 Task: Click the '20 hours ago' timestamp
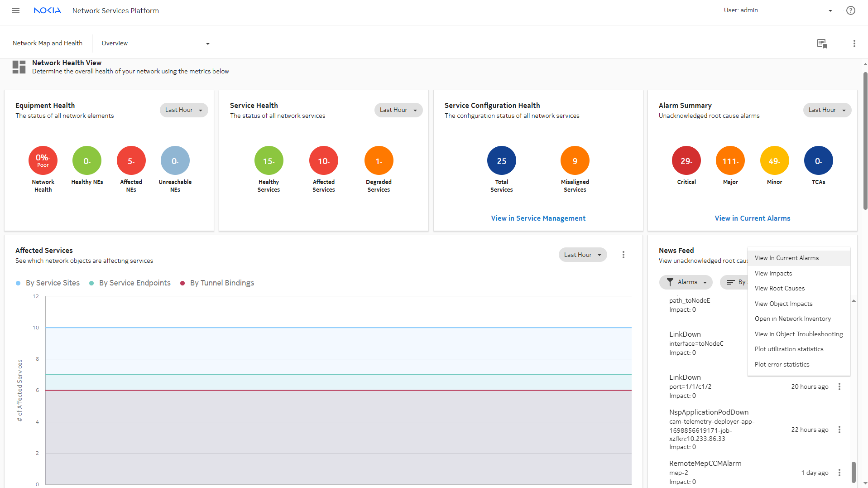coord(810,387)
